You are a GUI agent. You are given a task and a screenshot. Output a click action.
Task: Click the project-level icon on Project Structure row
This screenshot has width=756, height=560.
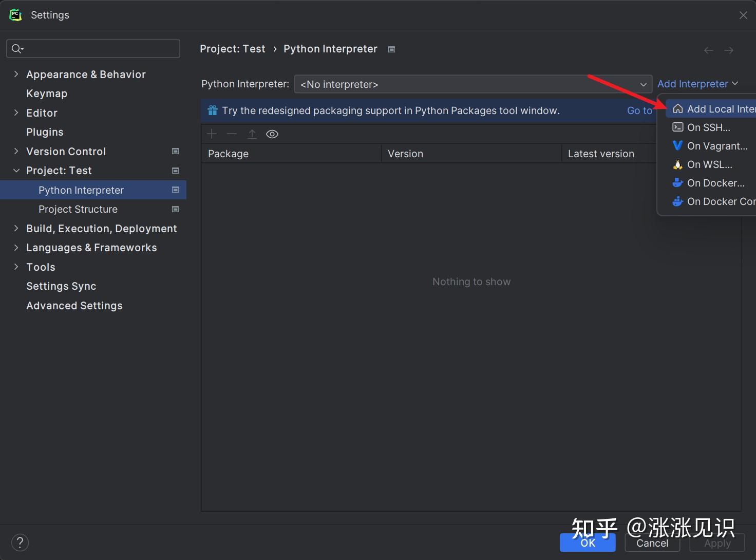[x=175, y=209]
